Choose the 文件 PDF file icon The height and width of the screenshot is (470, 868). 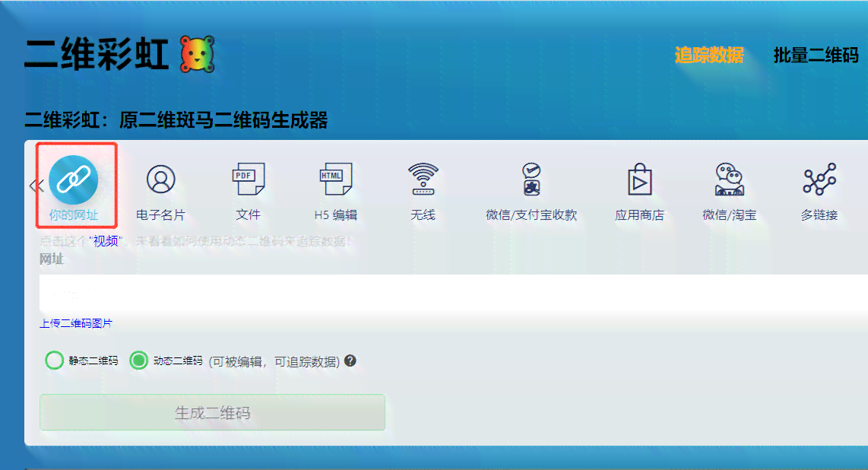pyautogui.click(x=248, y=179)
